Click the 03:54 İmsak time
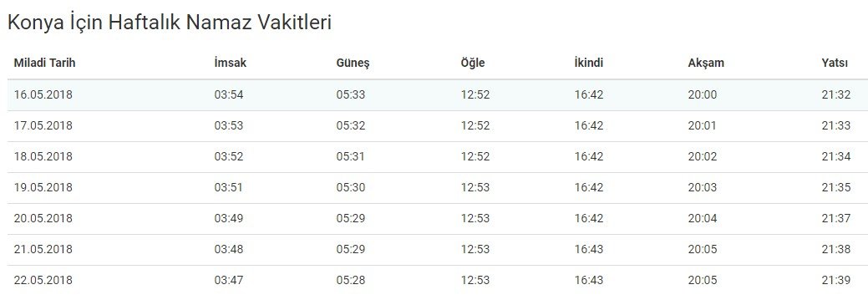Image resolution: width=868 pixels, height=305 pixels. pyautogui.click(x=229, y=94)
